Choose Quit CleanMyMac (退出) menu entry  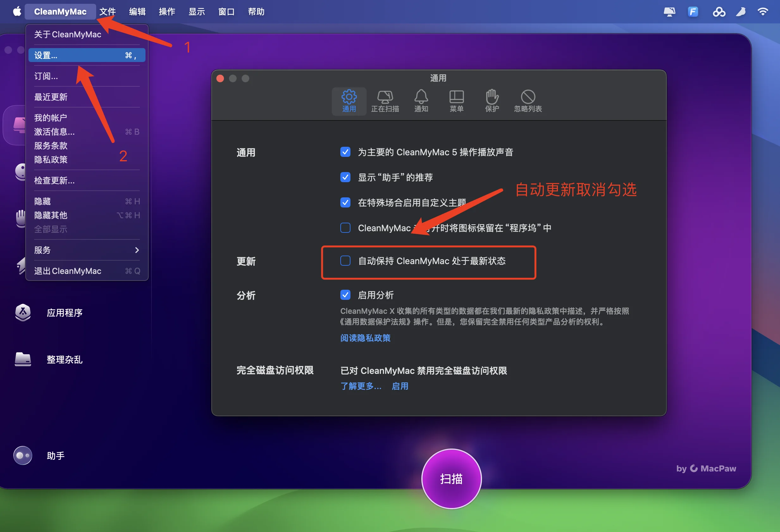pos(87,271)
